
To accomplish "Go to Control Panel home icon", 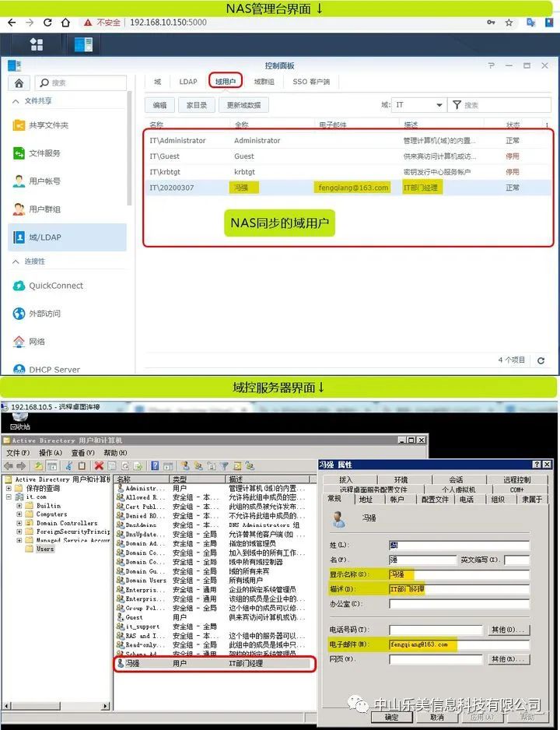I will [x=19, y=82].
